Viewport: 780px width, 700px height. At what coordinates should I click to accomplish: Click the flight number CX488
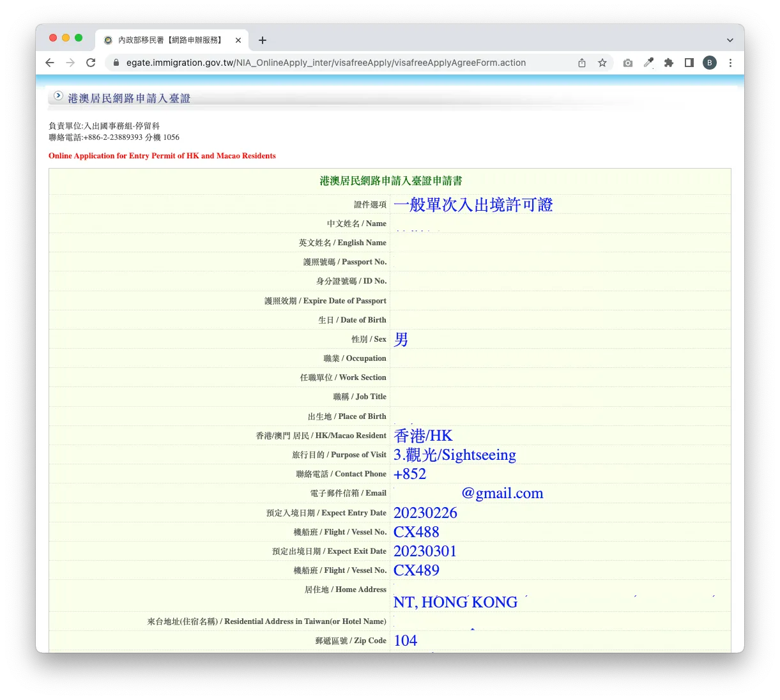(x=417, y=532)
